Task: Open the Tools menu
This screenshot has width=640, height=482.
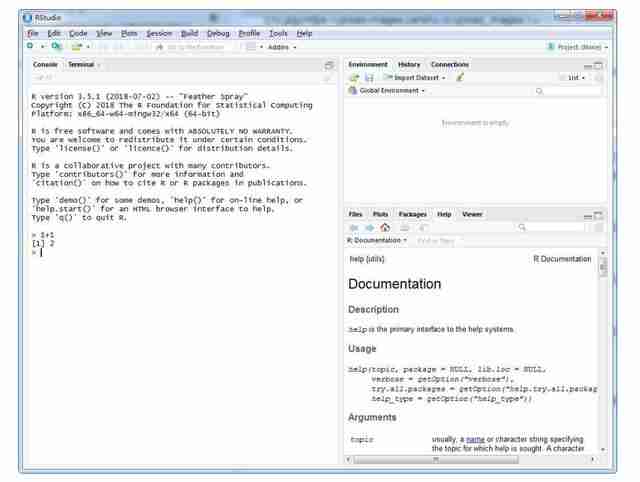Action: click(278, 33)
